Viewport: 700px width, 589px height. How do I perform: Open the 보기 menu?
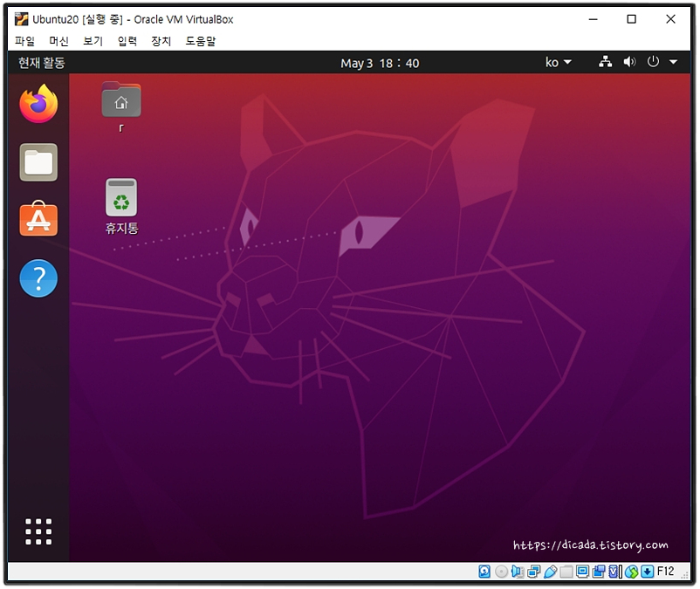pyautogui.click(x=93, y=41)
